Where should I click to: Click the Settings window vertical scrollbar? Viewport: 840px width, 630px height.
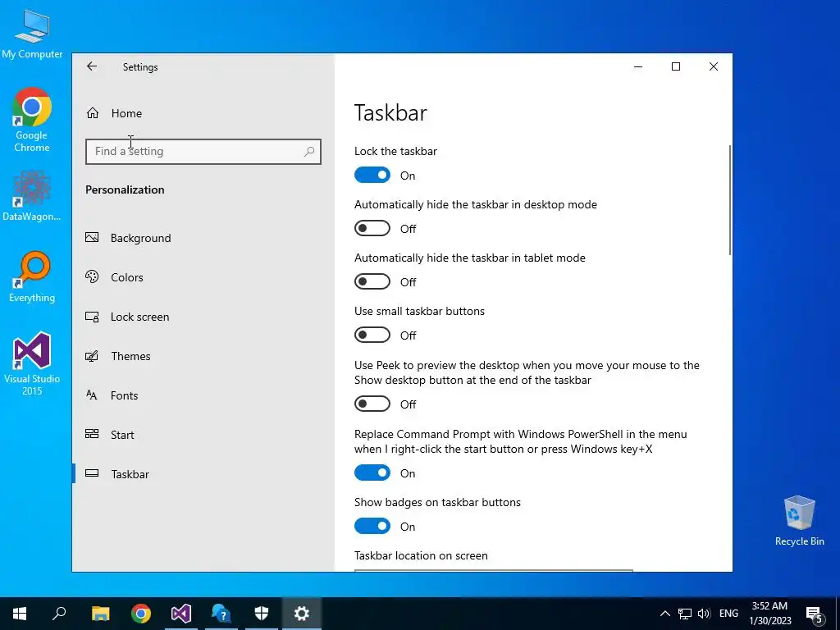[729, 200]
